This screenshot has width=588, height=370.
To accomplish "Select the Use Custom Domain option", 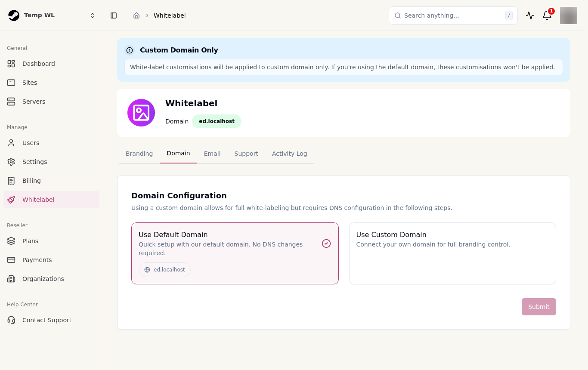I will pos(452,253).
